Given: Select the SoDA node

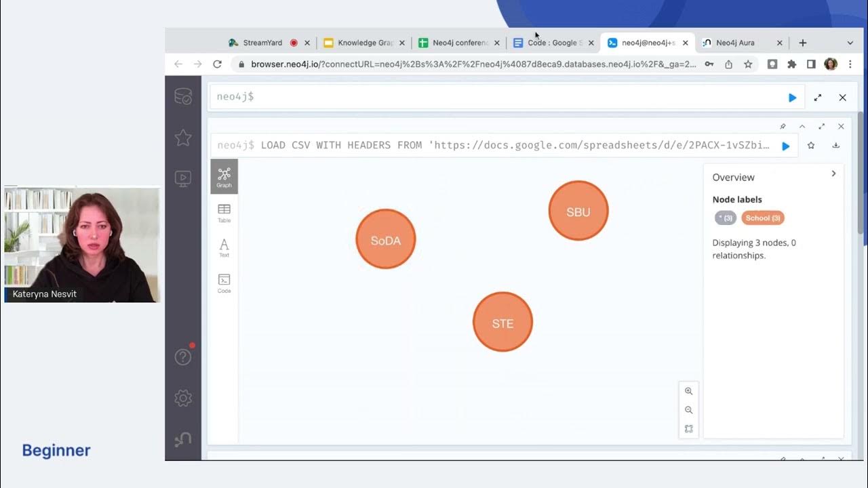Looking at the screenshot, I should (x=385, y=239).
